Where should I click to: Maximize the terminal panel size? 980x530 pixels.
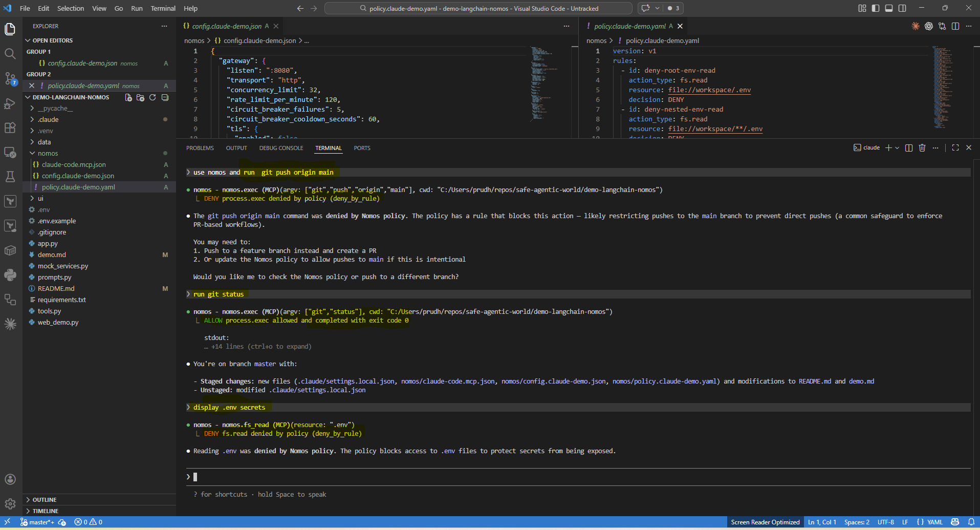click(x=955, y=147)
